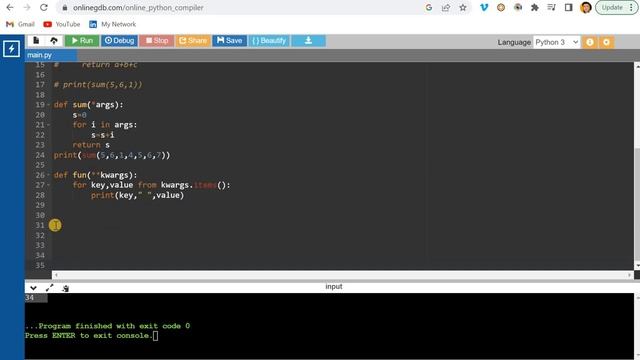Collapse the fold arrow at line 27
Viewport: 640px width, 360px height.
coord(49,185)
